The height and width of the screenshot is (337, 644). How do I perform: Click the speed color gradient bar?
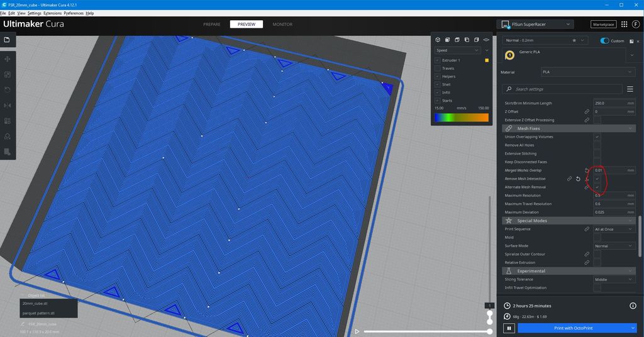pyautogui.click(x=462, y=118)
